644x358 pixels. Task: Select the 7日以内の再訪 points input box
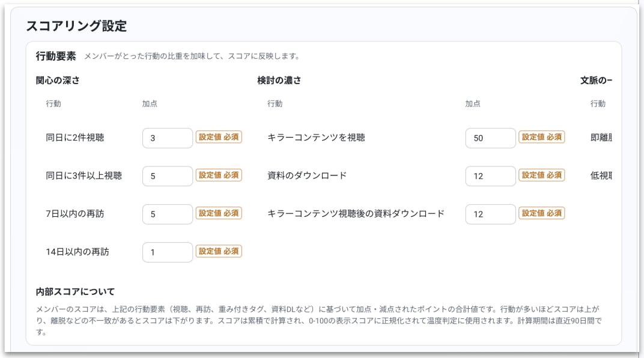click(167, 214)
